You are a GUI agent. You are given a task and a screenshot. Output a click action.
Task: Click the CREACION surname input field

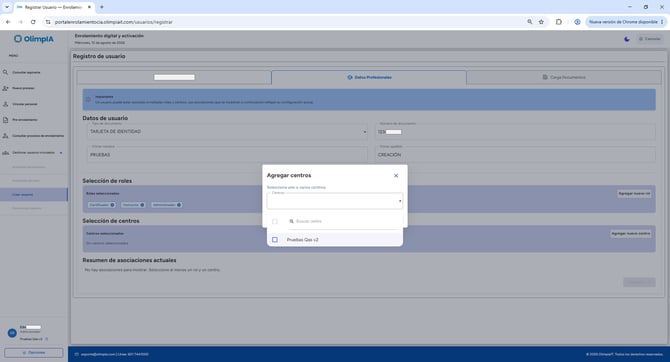(x=515, y=155)
